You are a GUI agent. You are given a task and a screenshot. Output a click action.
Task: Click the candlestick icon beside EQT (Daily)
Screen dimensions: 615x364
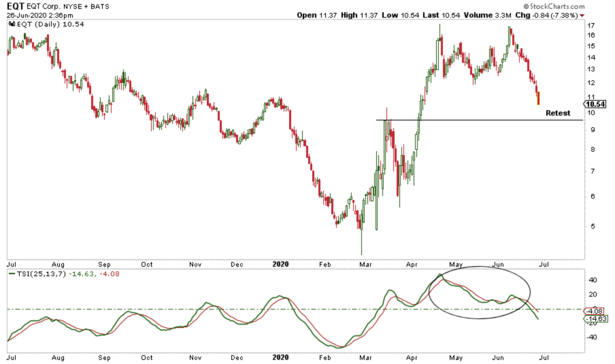coord(12,24)
